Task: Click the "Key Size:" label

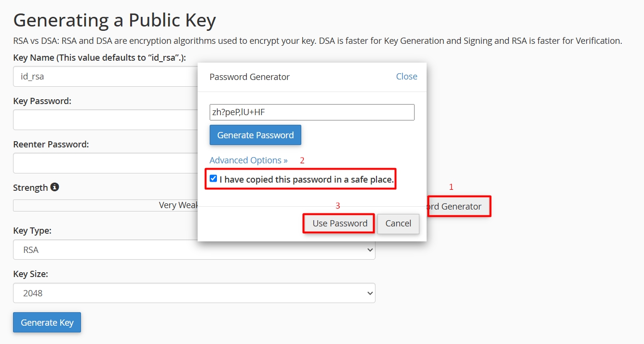Action: pos(31,274)
